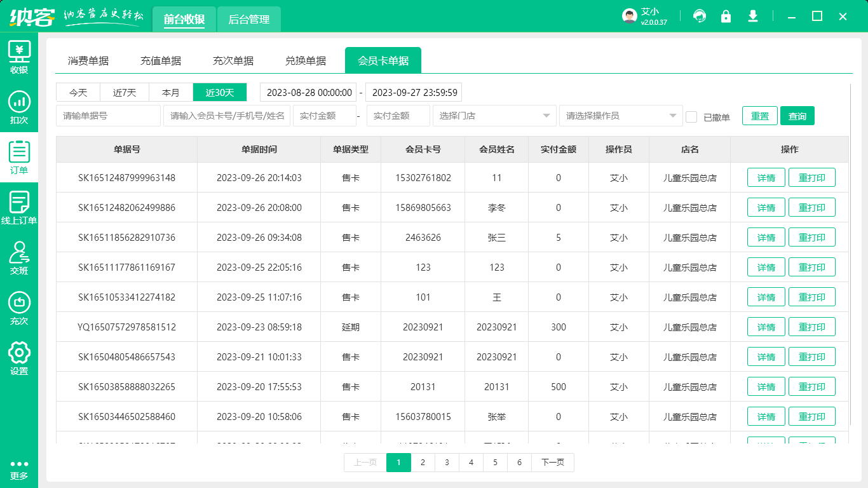Switch time filter to 本月
868x488 pixels.
point(170,92)
